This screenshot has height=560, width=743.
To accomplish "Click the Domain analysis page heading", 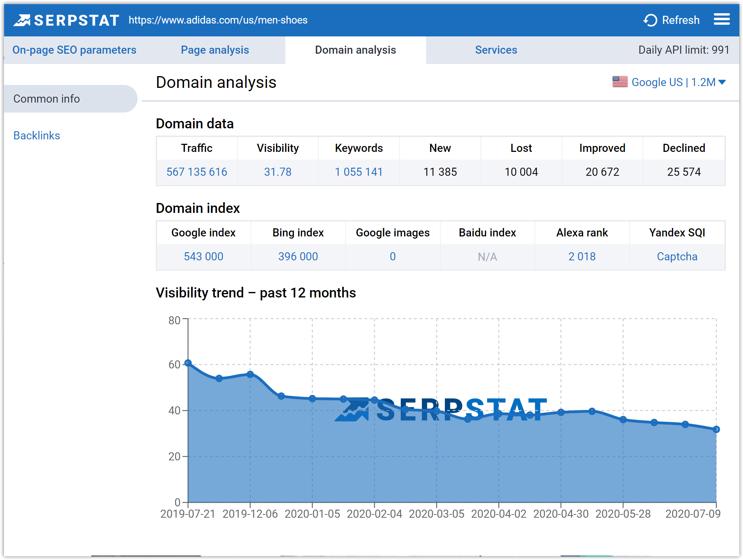I will click(216, 82).
